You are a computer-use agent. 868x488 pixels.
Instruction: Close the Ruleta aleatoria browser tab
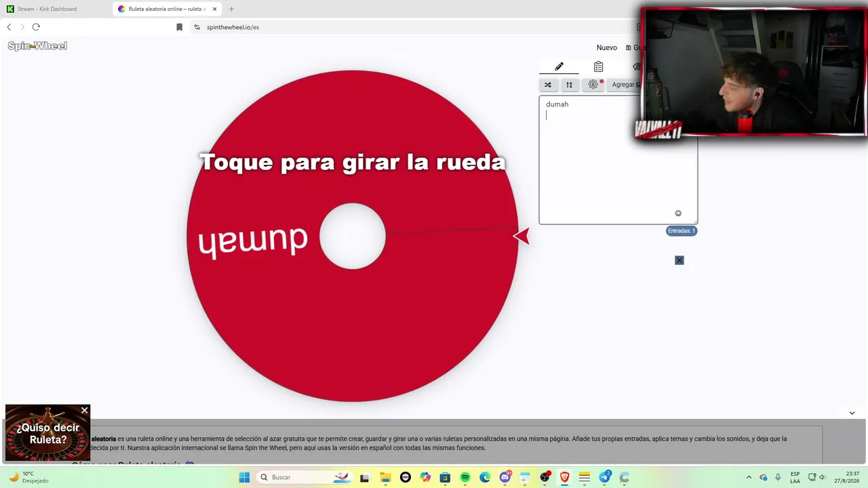(x=214, y=9)
